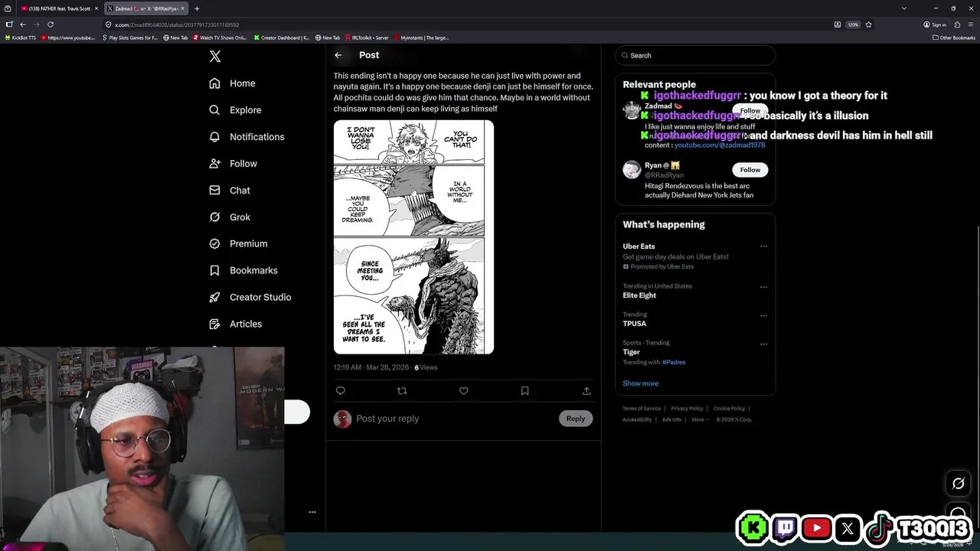
Task: Open the manga panel image
Action: point(413,237)
